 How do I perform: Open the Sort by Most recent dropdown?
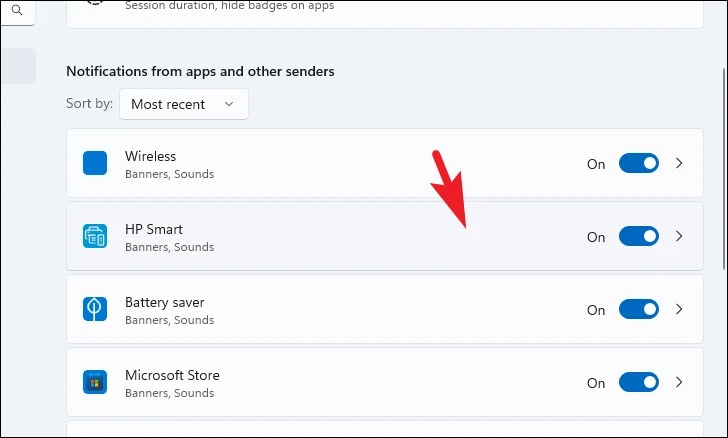[x=184, y=104]
